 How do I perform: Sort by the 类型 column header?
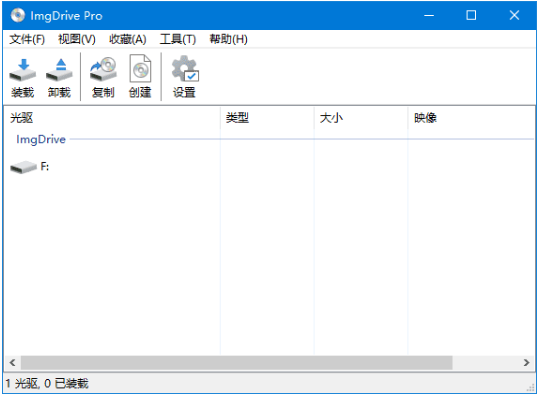[267, 118]
